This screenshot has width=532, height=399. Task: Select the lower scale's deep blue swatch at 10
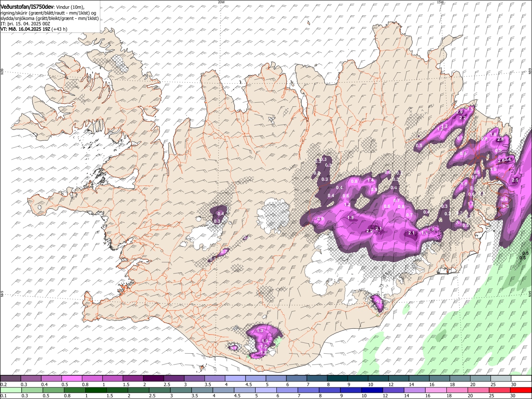tap(372, 390)
